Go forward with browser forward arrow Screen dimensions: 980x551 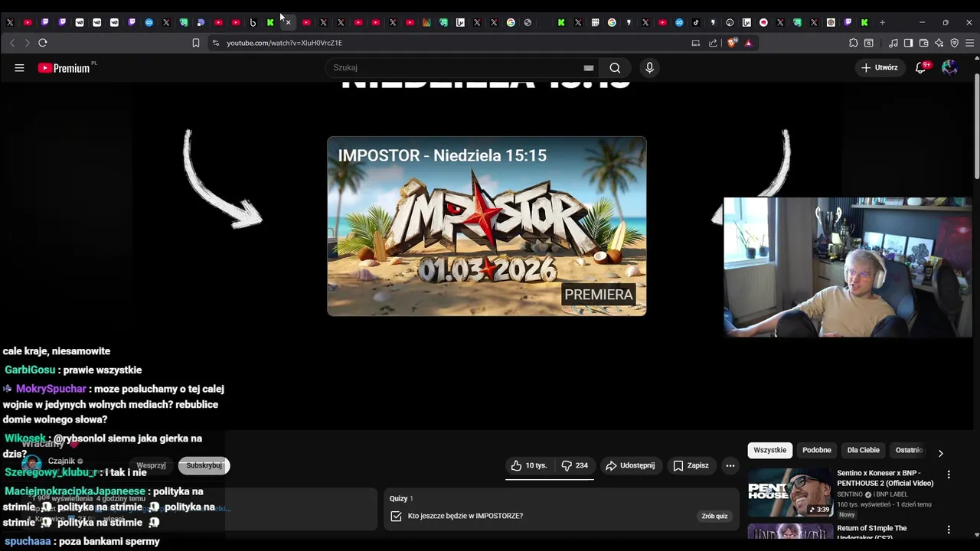click(x=27, y=43)
